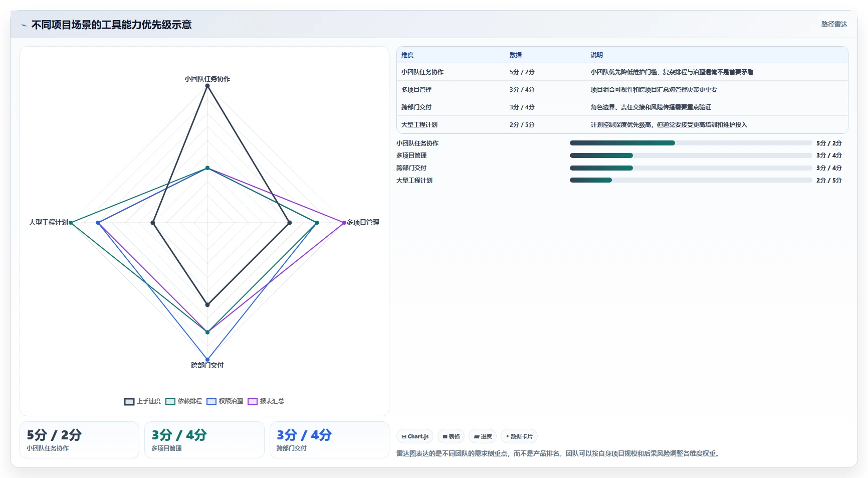Select the blue 权限治理 point on the 大型工程计划 axis

tap(98, 223)
